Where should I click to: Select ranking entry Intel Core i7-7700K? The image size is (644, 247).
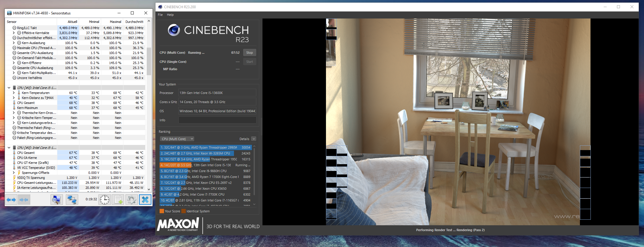(x=205, y=194)
